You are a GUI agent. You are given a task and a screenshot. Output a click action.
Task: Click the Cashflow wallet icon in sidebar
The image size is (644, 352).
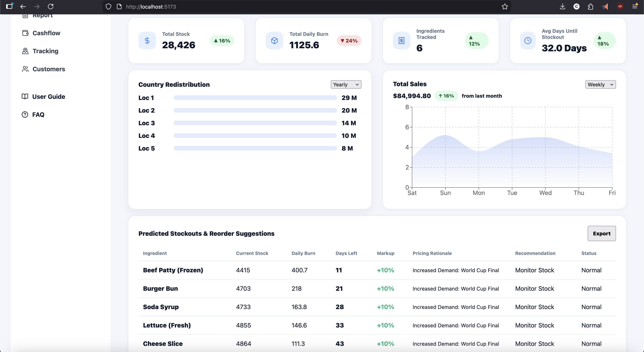25,33
